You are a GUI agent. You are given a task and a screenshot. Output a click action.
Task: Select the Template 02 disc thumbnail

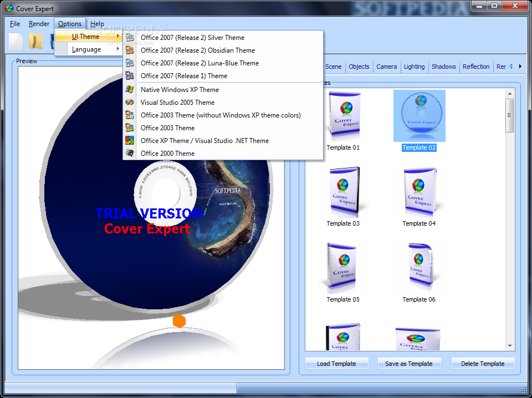pyautogui.click(x=420, y=116)
